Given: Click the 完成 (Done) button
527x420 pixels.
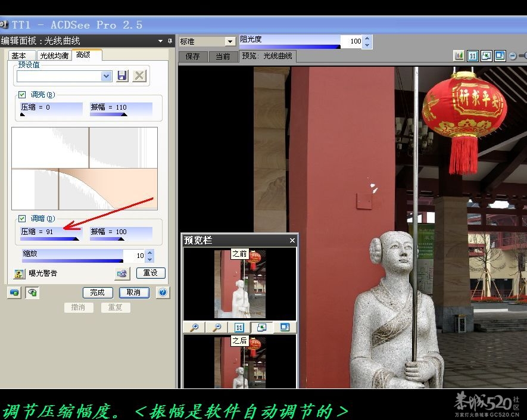Looking at the screenshot, I should pyautogui.click(x=97, y=293).
